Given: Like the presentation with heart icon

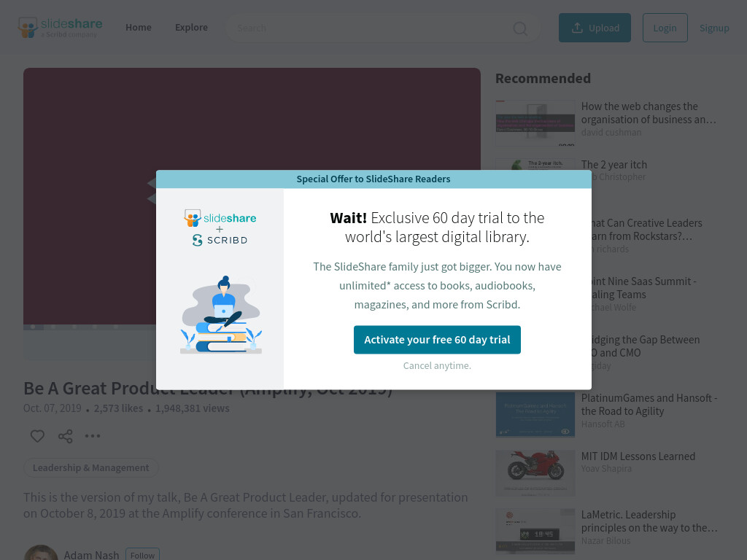Looking at the screenshot, I should (37, 436).
